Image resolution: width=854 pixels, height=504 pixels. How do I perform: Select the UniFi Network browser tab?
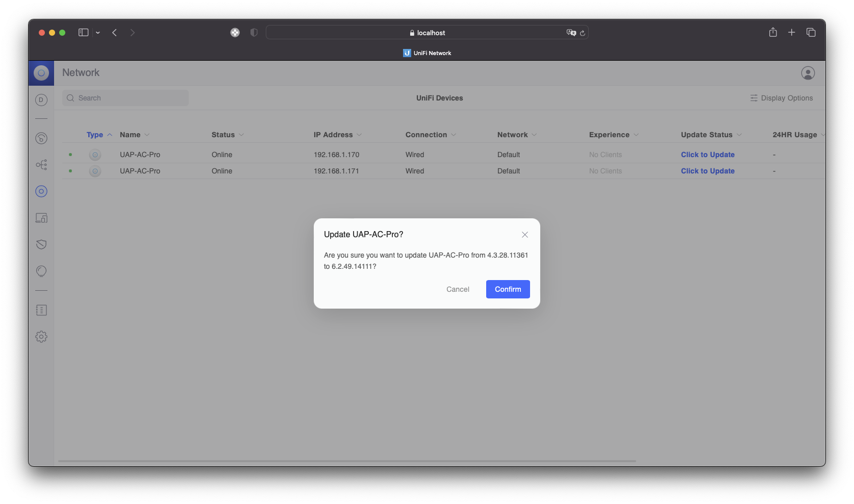click(427, 53)
